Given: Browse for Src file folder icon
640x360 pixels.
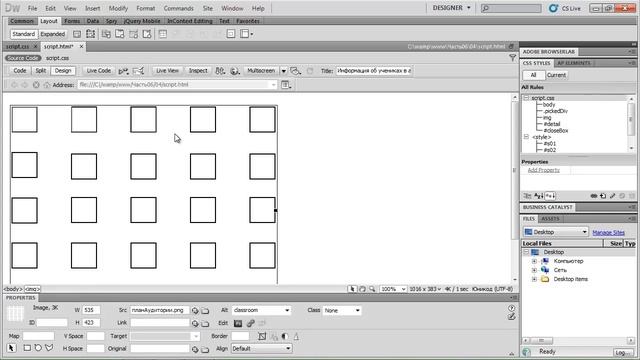Looking at the screenshot, I should point(205,311).
